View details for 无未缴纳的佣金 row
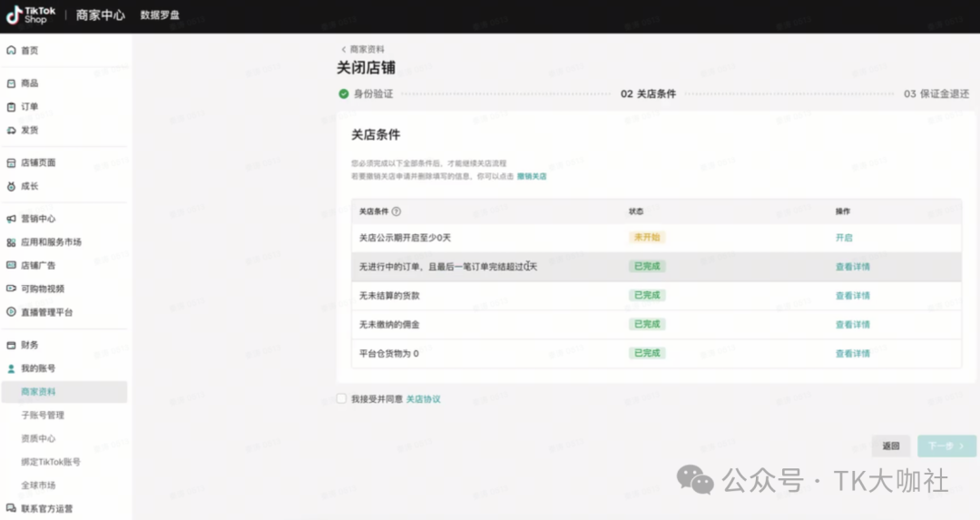The height and width of the screenshot is (520, 980). point(852,325)
